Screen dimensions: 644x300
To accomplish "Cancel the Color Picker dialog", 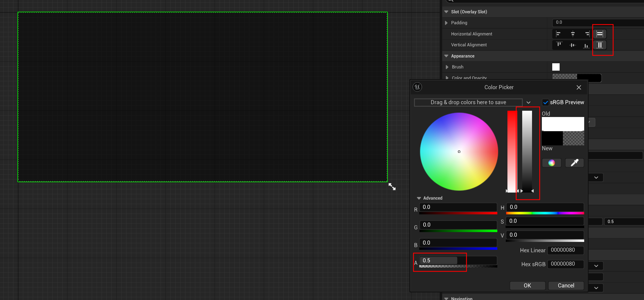I will pos(566,286).
